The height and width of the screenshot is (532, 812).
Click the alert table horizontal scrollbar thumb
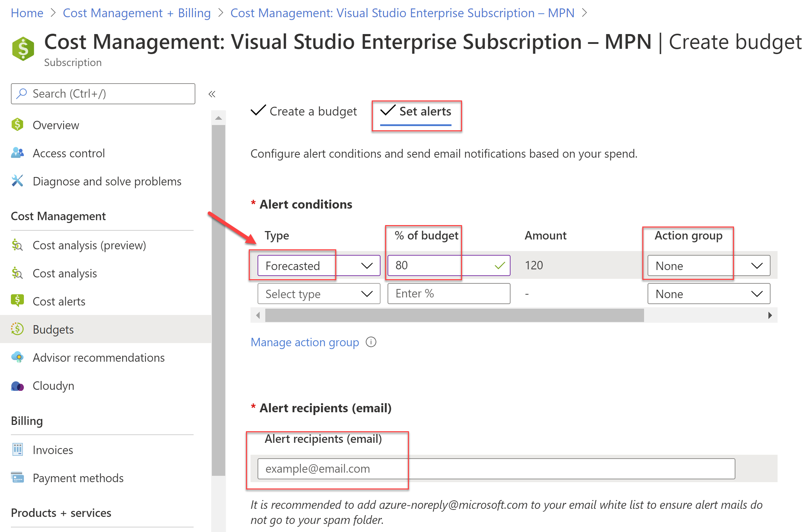click(454, 315)
